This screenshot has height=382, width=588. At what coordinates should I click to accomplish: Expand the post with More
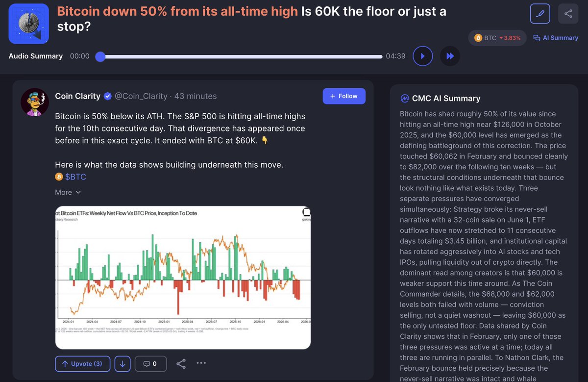point(68,192)
